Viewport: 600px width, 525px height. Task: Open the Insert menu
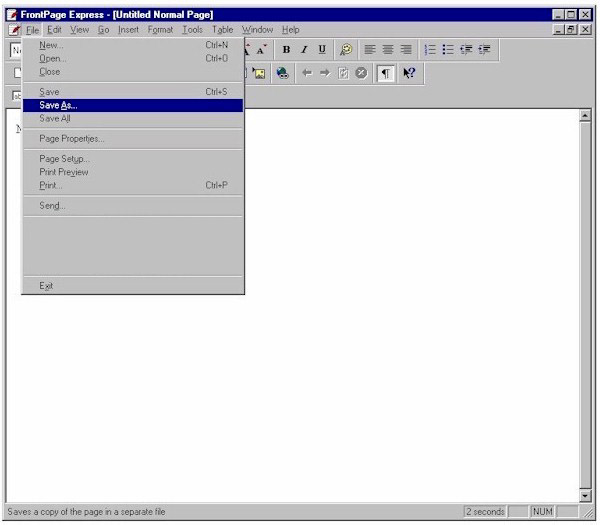pyautogui.click(x=128, y=30)
